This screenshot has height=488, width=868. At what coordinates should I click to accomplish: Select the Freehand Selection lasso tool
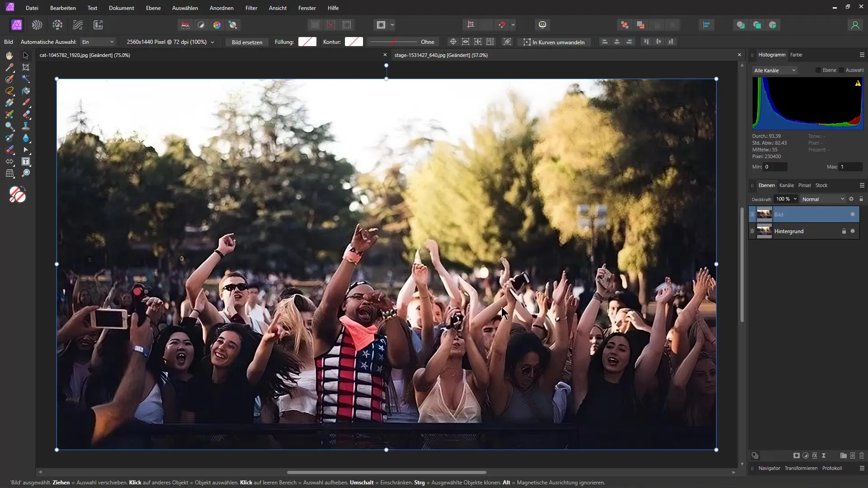tap(9, 91)
